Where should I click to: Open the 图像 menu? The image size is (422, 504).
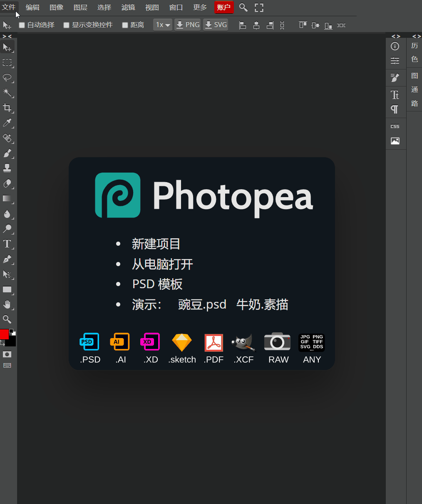pos(57,7)
